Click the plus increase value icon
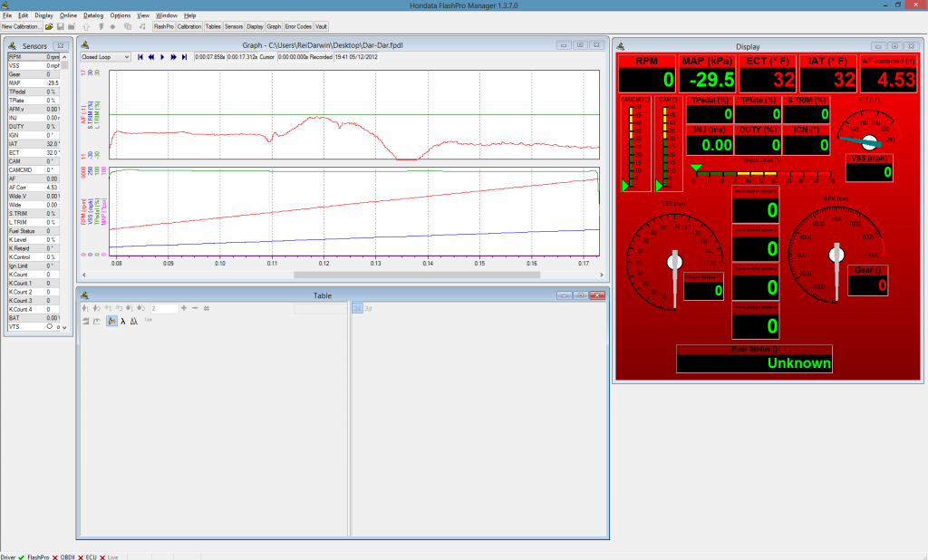This screenshot has width=928, height=560. pyautogui.click(x=184, y=308)
